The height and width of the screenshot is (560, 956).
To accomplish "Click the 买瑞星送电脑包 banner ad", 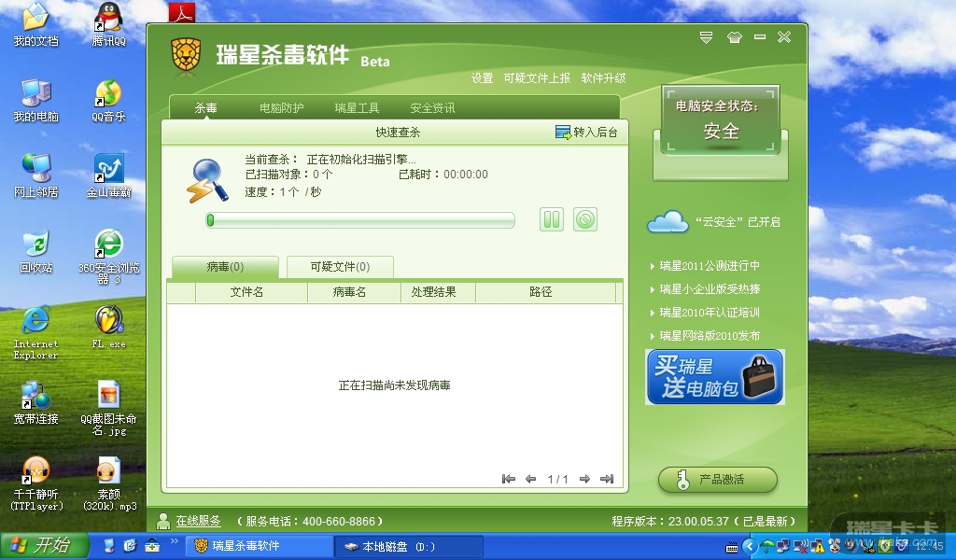I will pyautogui.click(x=714, y=376).
